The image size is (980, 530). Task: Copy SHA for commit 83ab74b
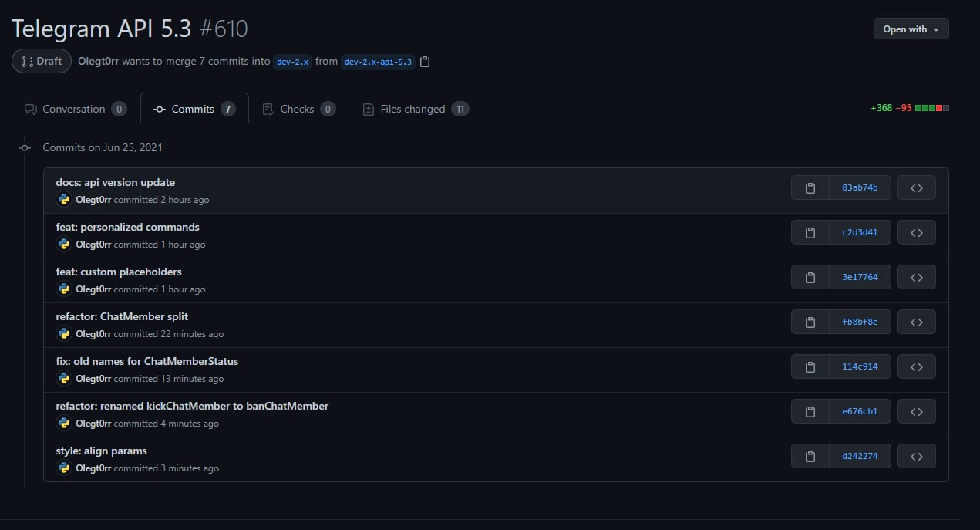tap(810, 187)
